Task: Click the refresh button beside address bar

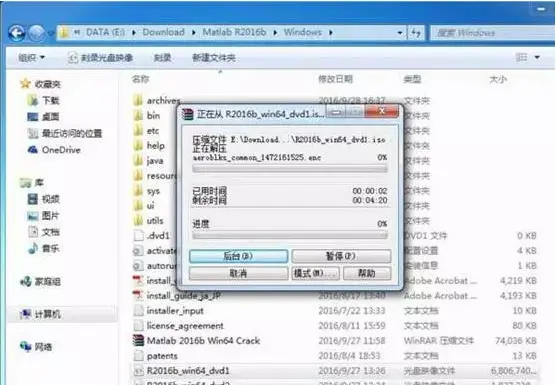Action: 416,33
